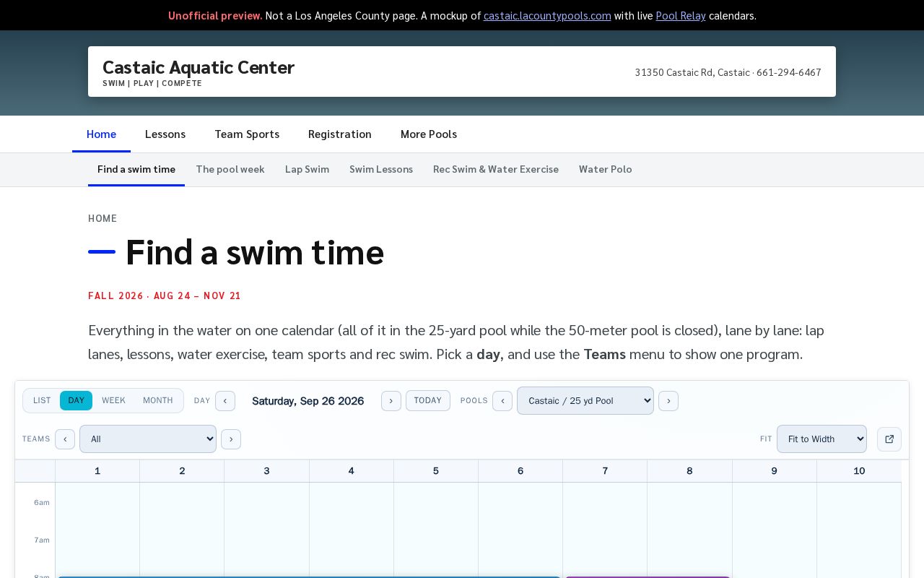924x578 pixels.
Task: Select the Swim Lessons tab
Action: (x=381, y=169)
